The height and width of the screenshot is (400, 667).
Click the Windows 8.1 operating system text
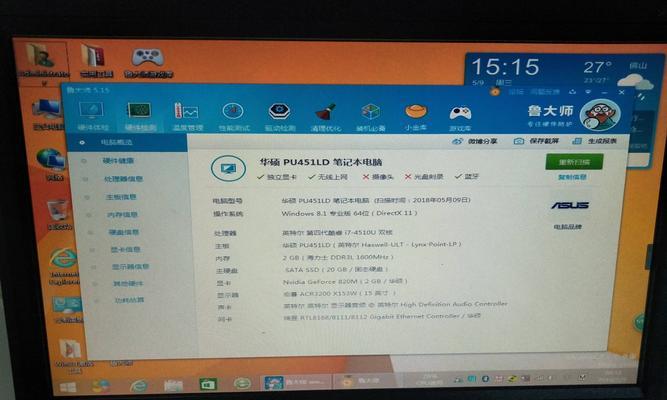349,213
